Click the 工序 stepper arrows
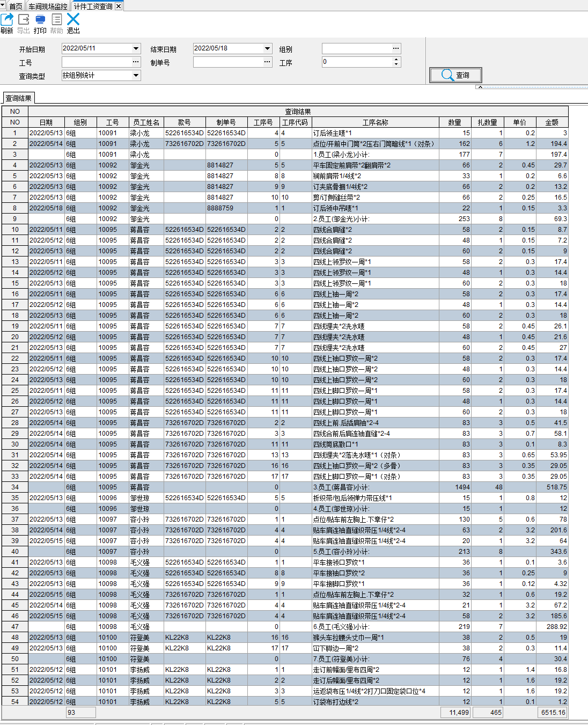Screen dimensions: 588x725 (396, 62)
